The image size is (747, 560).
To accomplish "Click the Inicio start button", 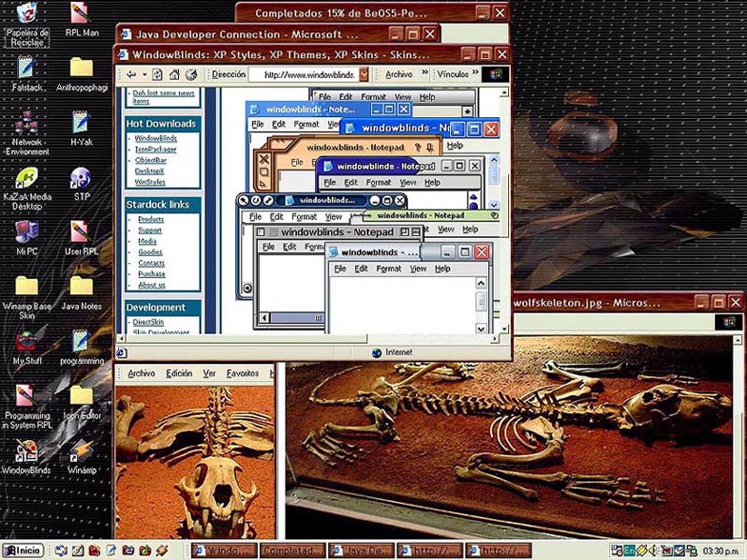I will pos(22,551).
